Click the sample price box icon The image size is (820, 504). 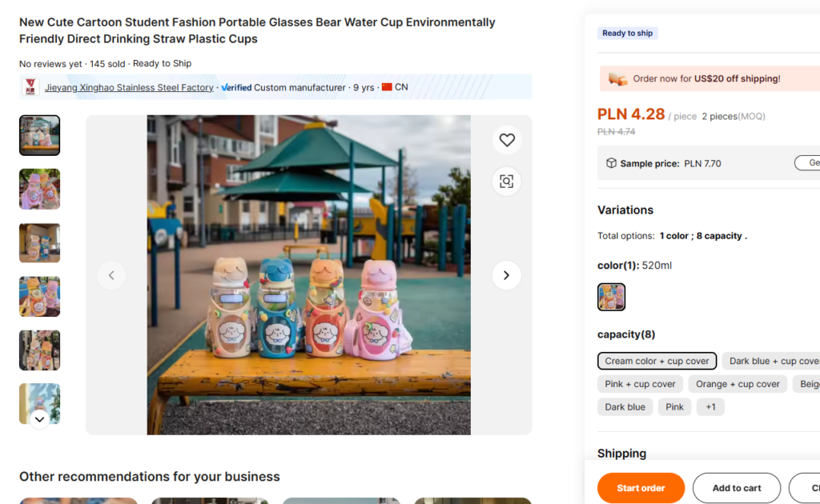611,163
